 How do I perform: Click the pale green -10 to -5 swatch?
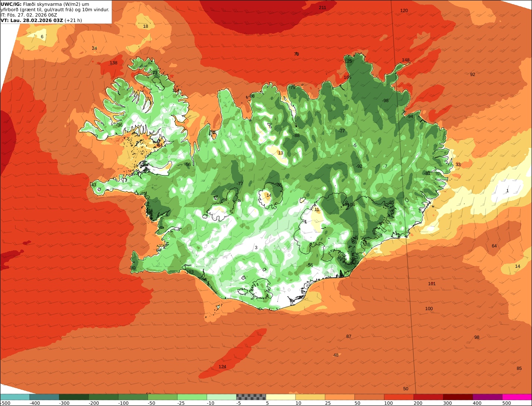coord(222,397)
